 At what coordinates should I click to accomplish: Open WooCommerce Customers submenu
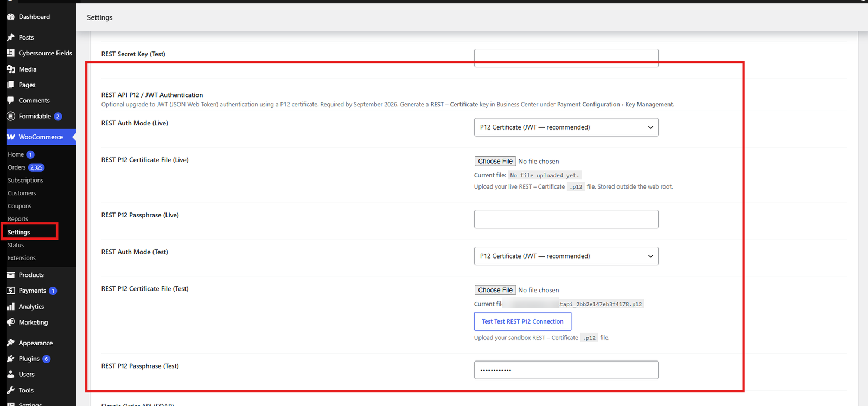pyautogui.click(x=22, y=194)
